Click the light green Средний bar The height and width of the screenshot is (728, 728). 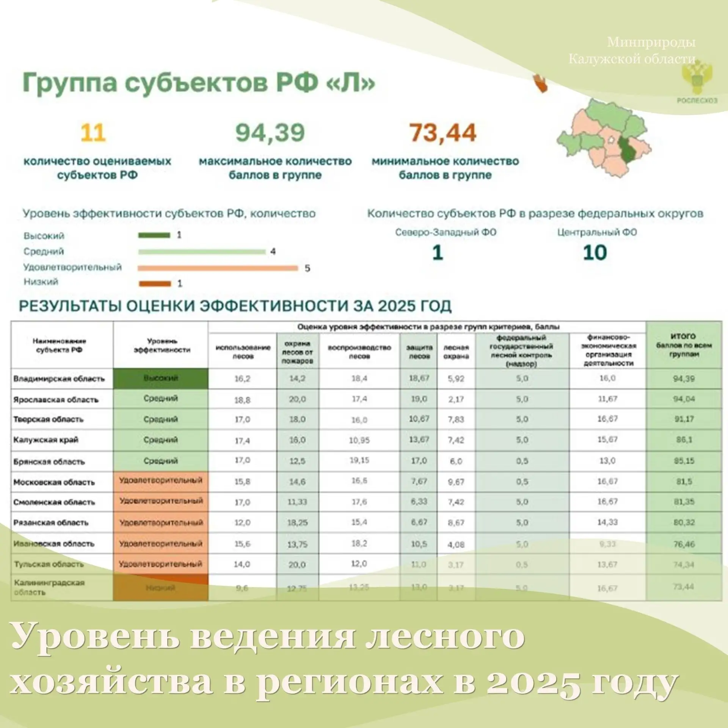tap(202, 252)
